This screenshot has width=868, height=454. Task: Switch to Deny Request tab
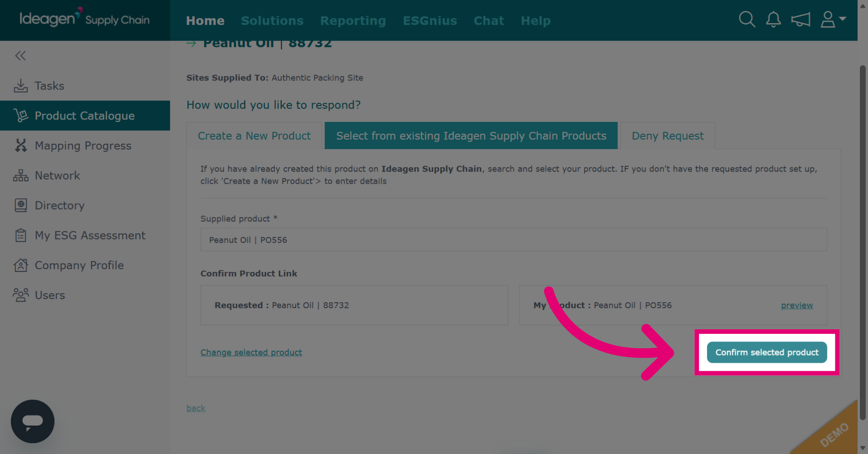point(668,136)
